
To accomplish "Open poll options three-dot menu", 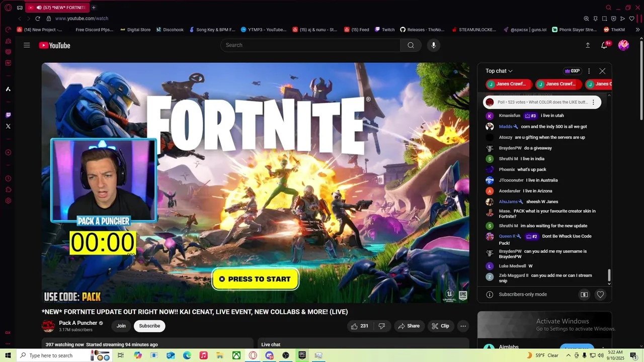I will pyautogui.click(x=593, y=102).
